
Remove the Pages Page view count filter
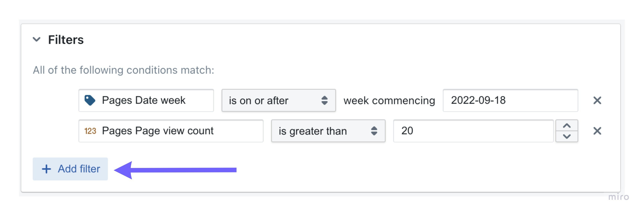click(x=597, y=131)
